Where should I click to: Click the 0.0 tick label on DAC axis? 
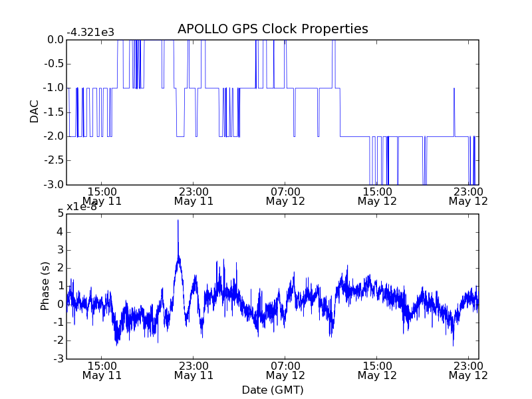(55, 40)
